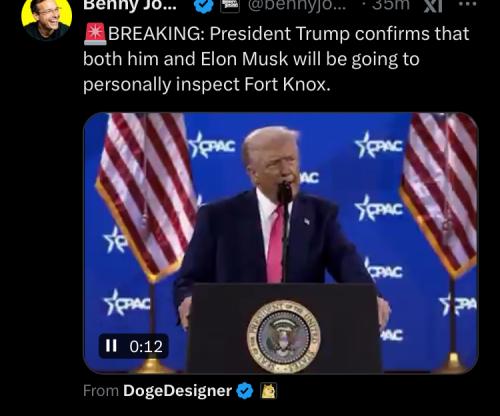This screenshot has width=500, height=416.
Task: Open the DogeDesigner source link
Action: coord(177,391)
